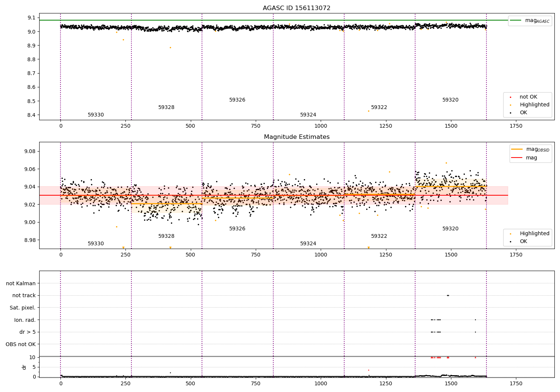Click 'OK' legend entry in Magnitude Estimates plot

pos(523,242)
